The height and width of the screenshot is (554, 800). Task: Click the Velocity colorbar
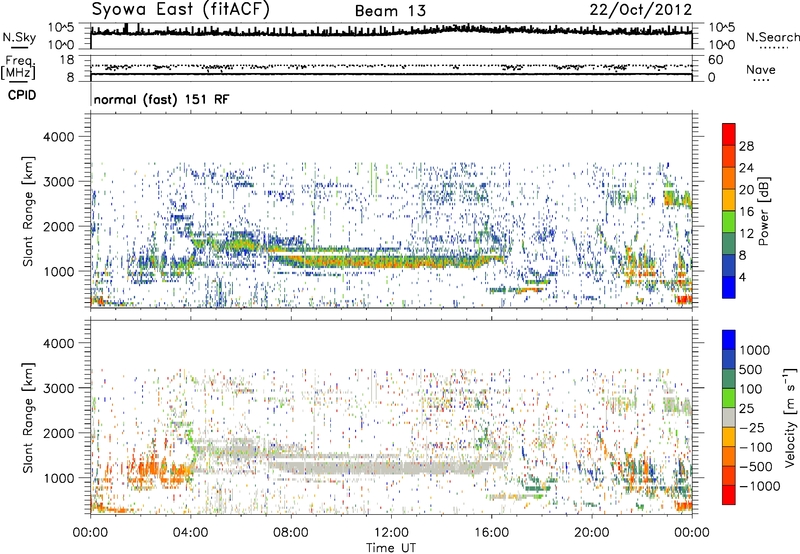[729, 417]
